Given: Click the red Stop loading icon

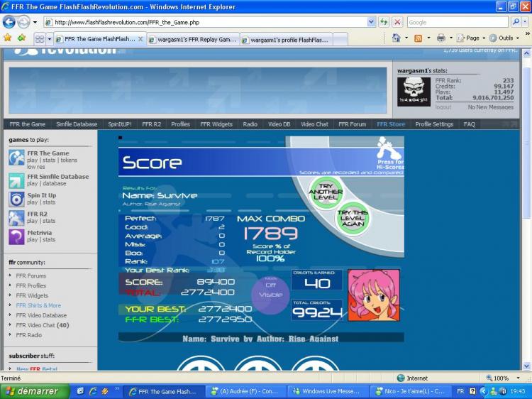Looking at the screenshot, I should point(397,22).
